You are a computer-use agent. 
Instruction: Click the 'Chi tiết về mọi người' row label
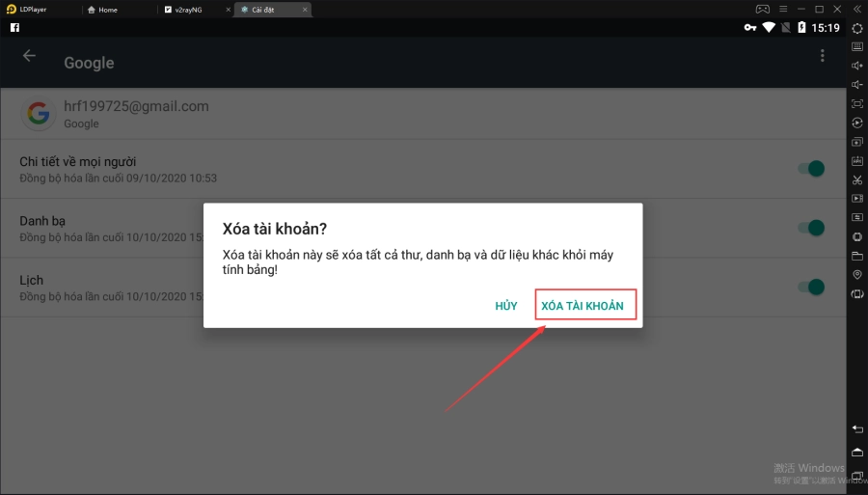[x=77, y=162]
